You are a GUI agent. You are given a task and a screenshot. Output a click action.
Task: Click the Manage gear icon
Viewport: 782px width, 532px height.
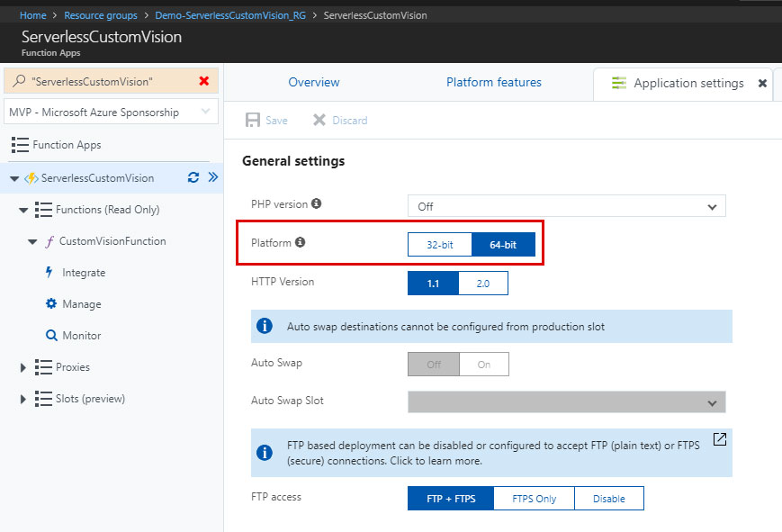(51, 303)
